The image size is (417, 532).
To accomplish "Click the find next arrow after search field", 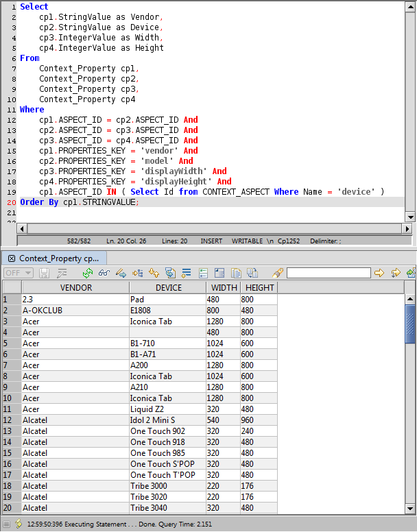I will [x=379, y=273].
